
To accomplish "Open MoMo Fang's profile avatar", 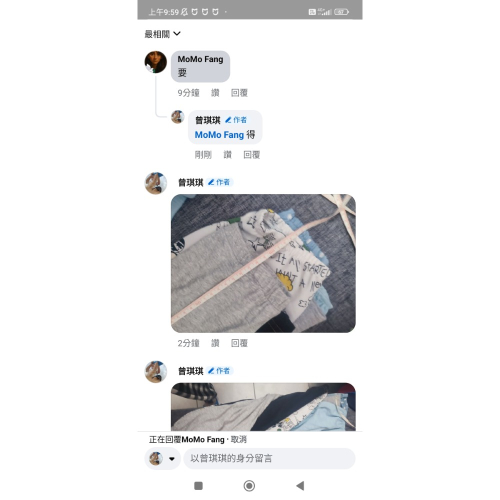I will 156,62.
